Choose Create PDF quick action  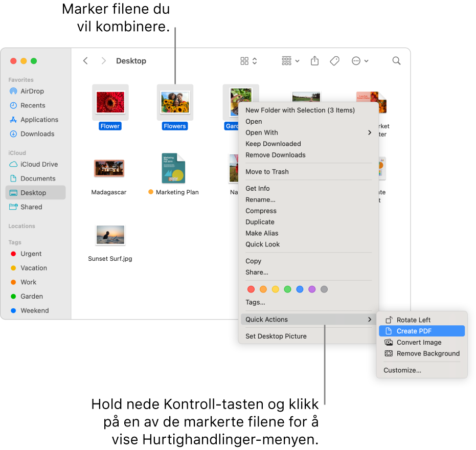click(422, 331)
